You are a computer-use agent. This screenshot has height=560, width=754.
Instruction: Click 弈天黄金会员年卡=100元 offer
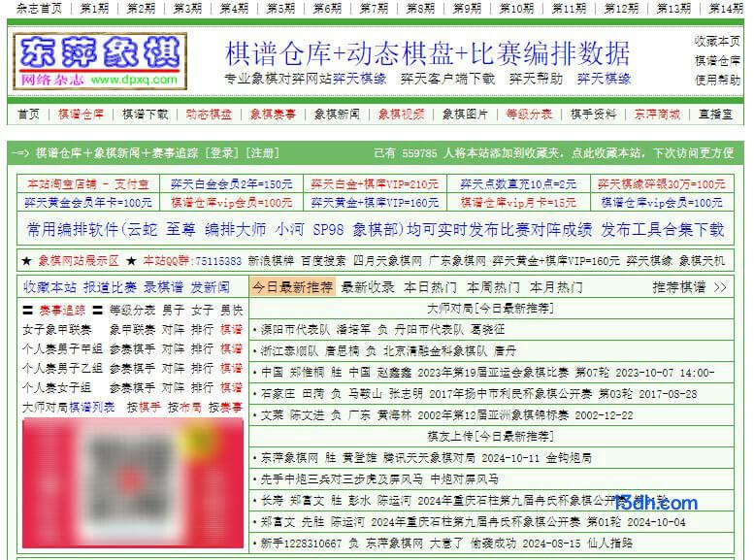[x=88, y=203]
